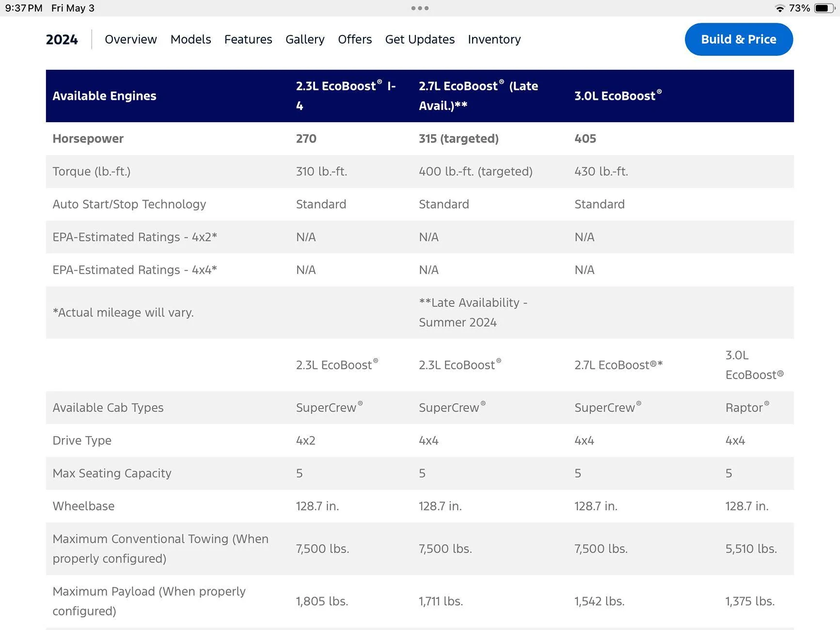This screenshot has height=630, width=840.
Task: Select the Horsepower row label
Action: (88, 139)
